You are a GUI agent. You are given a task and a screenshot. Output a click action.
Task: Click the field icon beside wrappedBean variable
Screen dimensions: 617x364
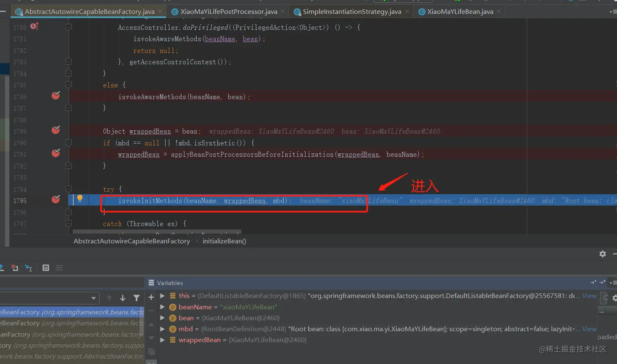point(172,340)
